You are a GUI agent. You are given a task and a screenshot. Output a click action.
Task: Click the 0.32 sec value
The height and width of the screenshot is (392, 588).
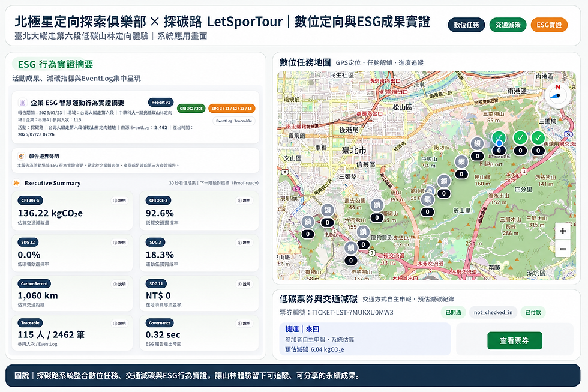[163, 334]
